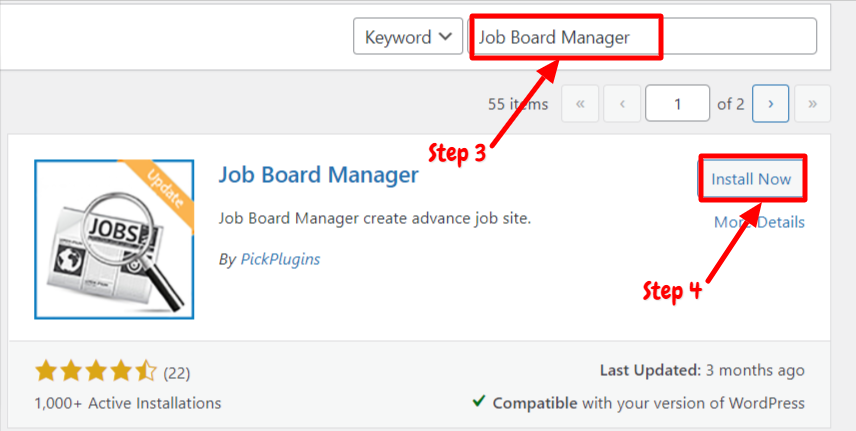Viewport: 856px width, 431px height.
Task: Select the current page number box
Action: [677, 103]
